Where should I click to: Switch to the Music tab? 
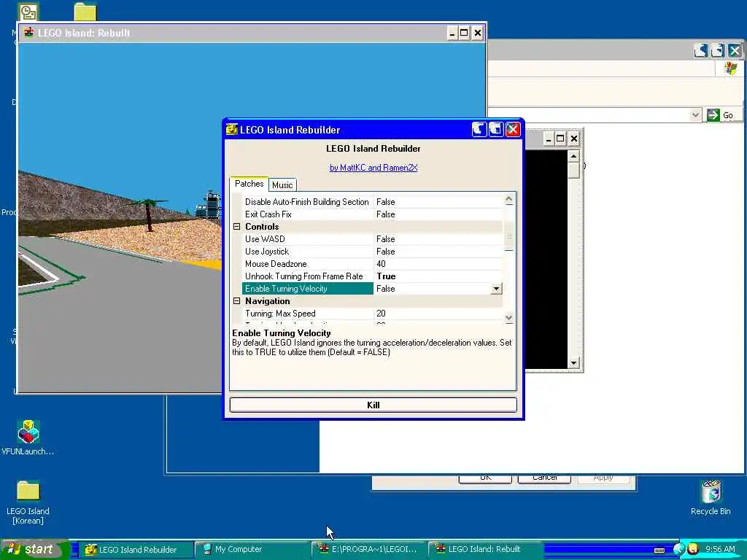tap(282, 184)
